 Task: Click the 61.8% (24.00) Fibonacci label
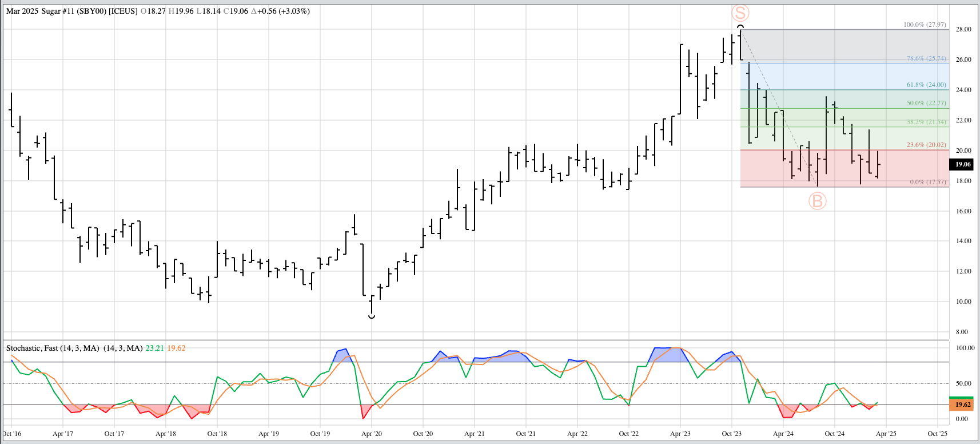pyautogui.click(x=926, y=85)
